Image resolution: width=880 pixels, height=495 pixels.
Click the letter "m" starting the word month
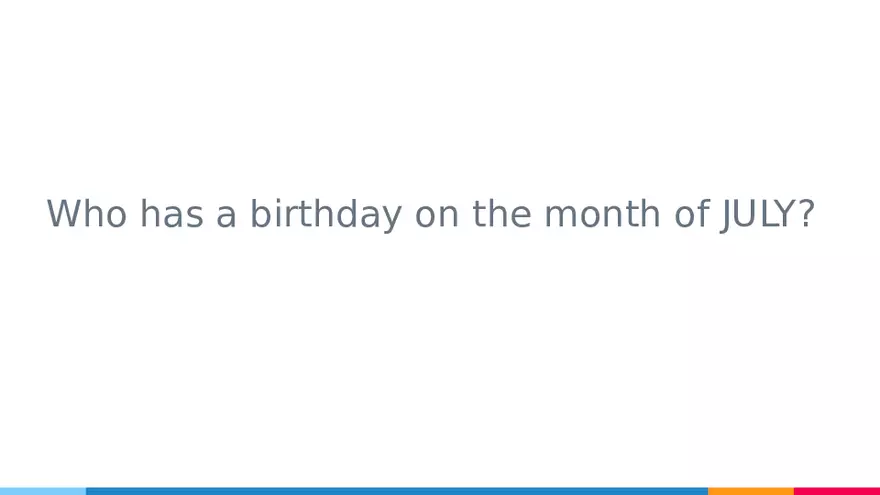(x=559, y=216)
